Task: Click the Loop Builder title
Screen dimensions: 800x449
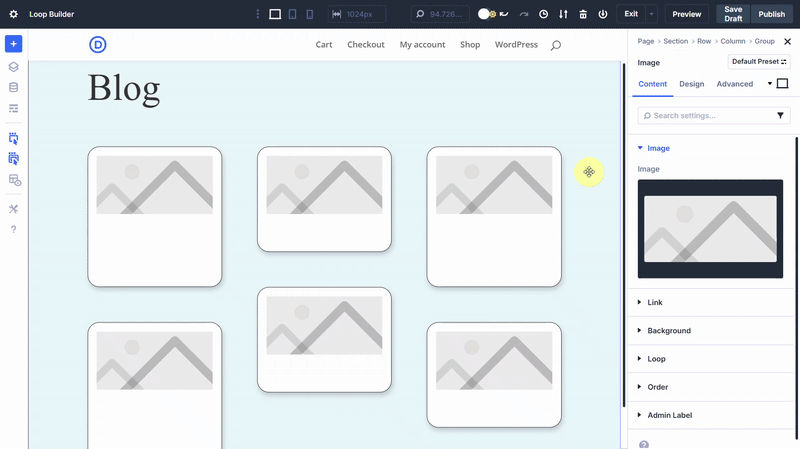Action: click(x=52, y=14)
